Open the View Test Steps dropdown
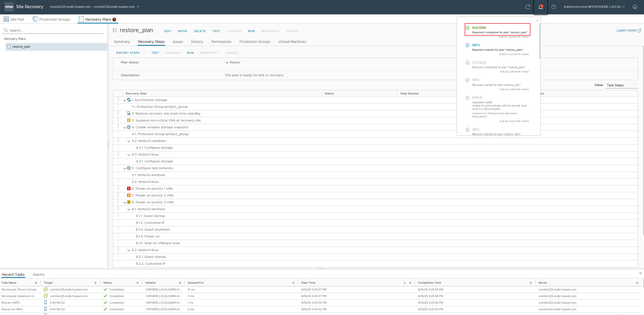Screen dimensions: 644x315 coord(622,85)
